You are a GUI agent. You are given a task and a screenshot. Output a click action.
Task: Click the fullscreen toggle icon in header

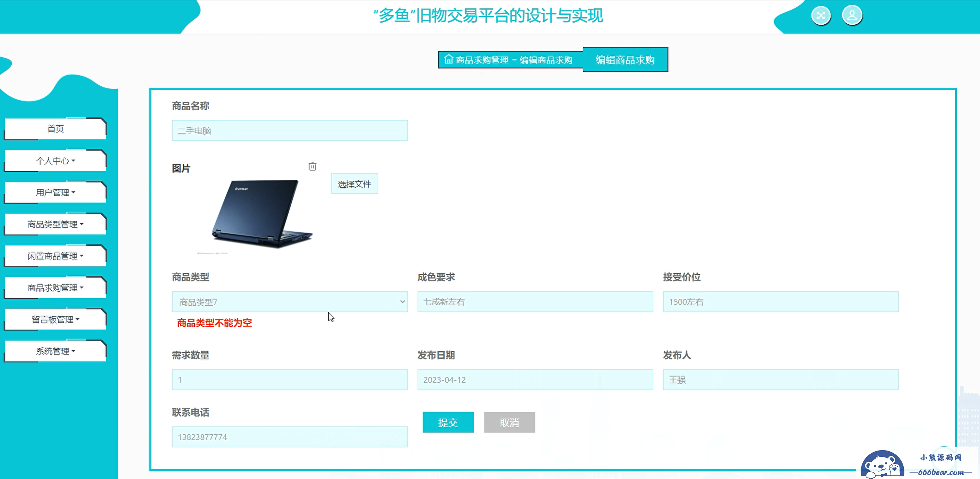point(821,16)
